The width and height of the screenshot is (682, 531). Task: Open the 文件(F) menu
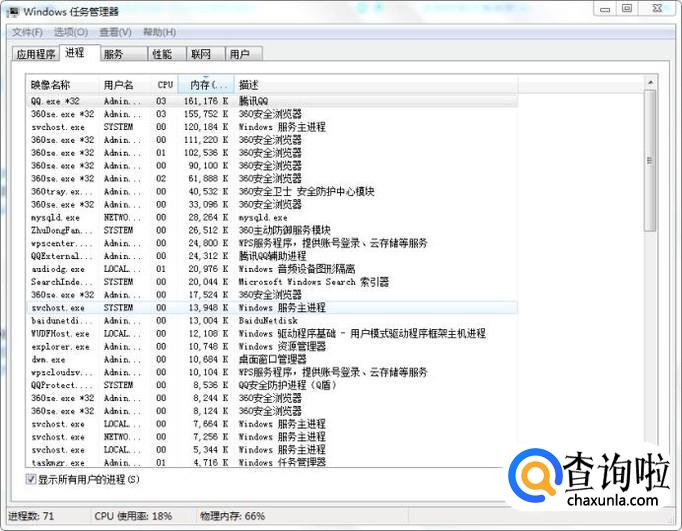27,32
